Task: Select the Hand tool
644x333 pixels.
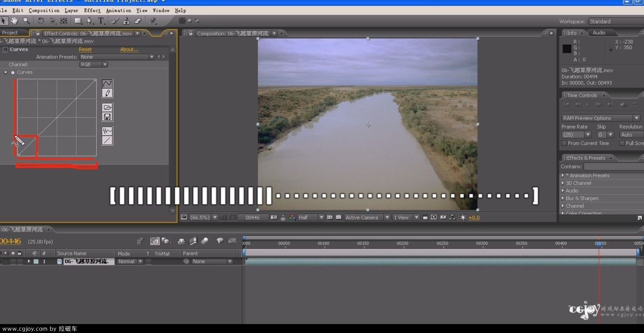Action: tap(15, 21)
